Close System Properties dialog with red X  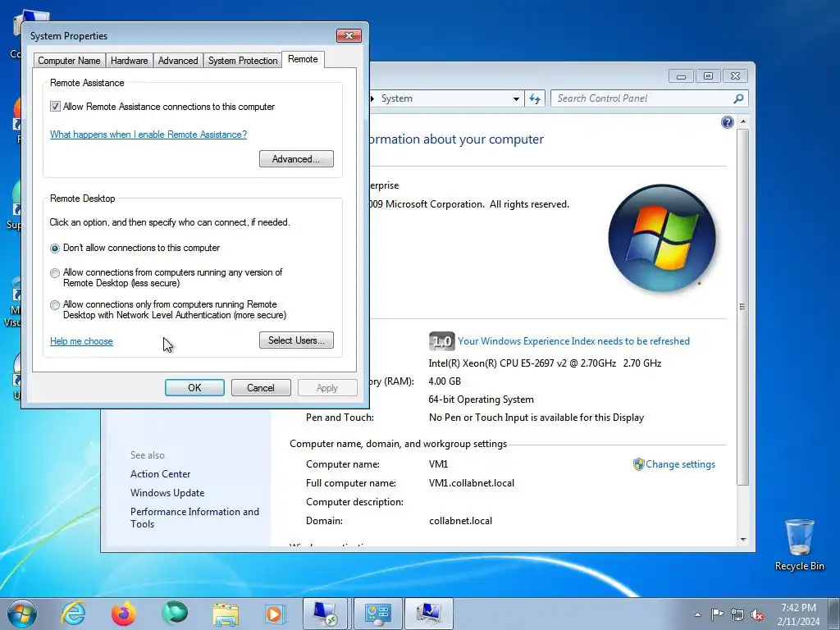(x=349, y=36)
